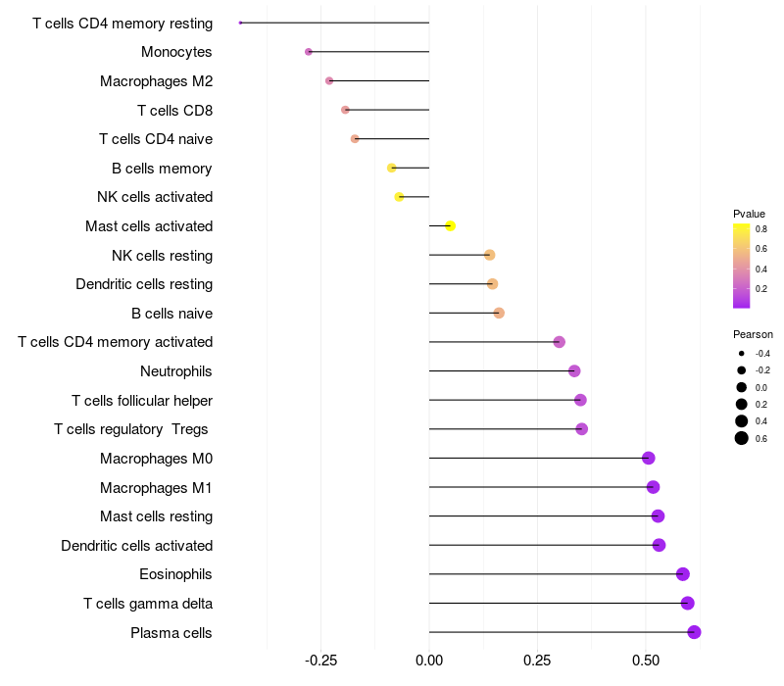The height and width of the screenshot is (686, 784).
Task: Select the 0.6 Pearson legend circle
Action: coord(742,438)
